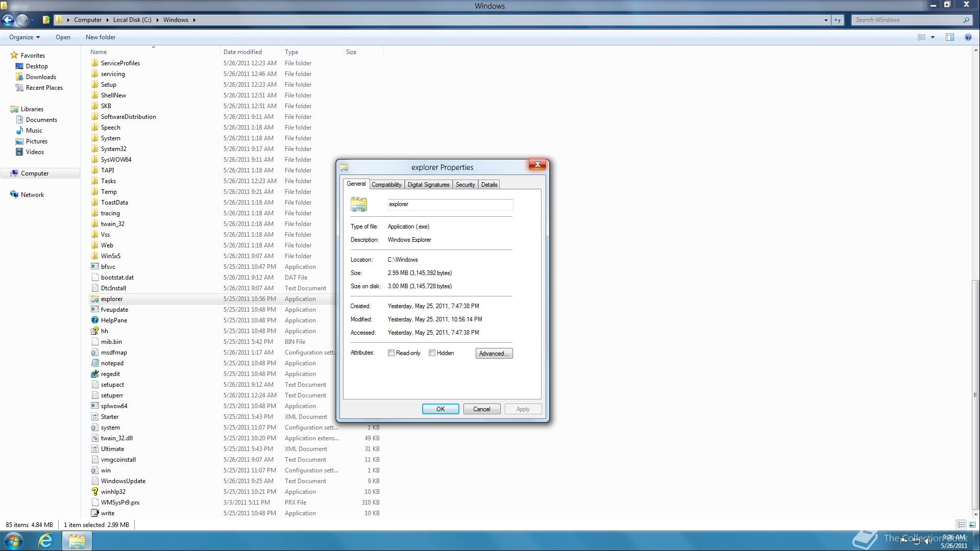The image size is (980, 551).
Task: Cancel the explorer Properties dialog
Action: pyautogui.click(x=481, y=409)
